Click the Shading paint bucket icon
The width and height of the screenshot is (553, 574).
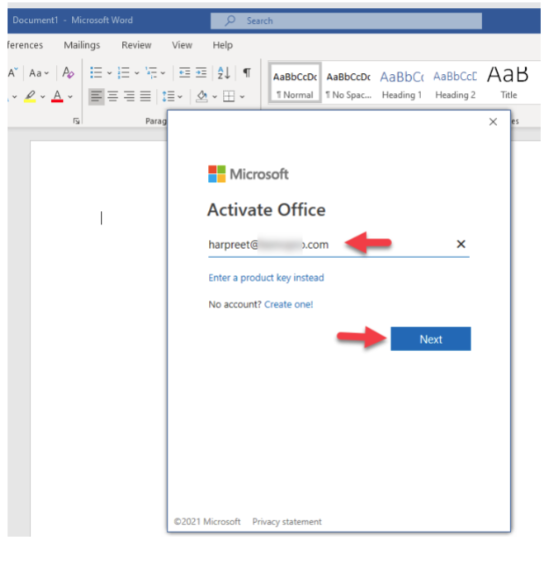tap(202, 96)
